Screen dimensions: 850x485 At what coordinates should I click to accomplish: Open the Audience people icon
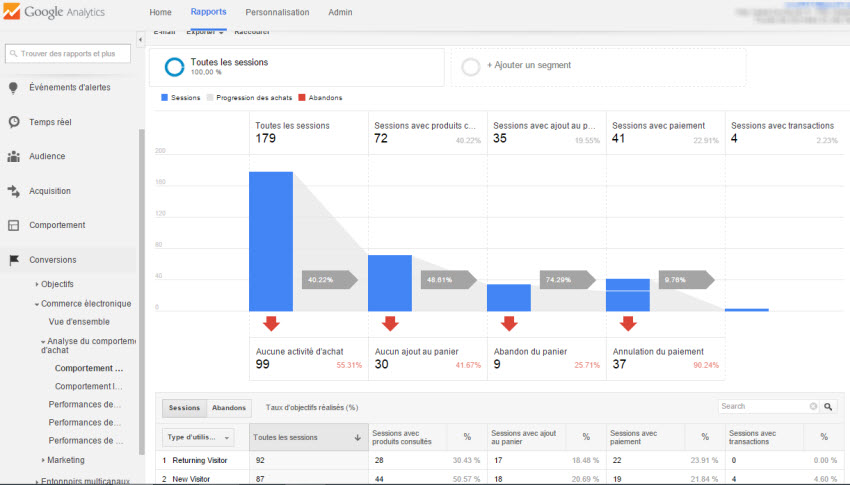pyautogui.click(x=14, y=157)
